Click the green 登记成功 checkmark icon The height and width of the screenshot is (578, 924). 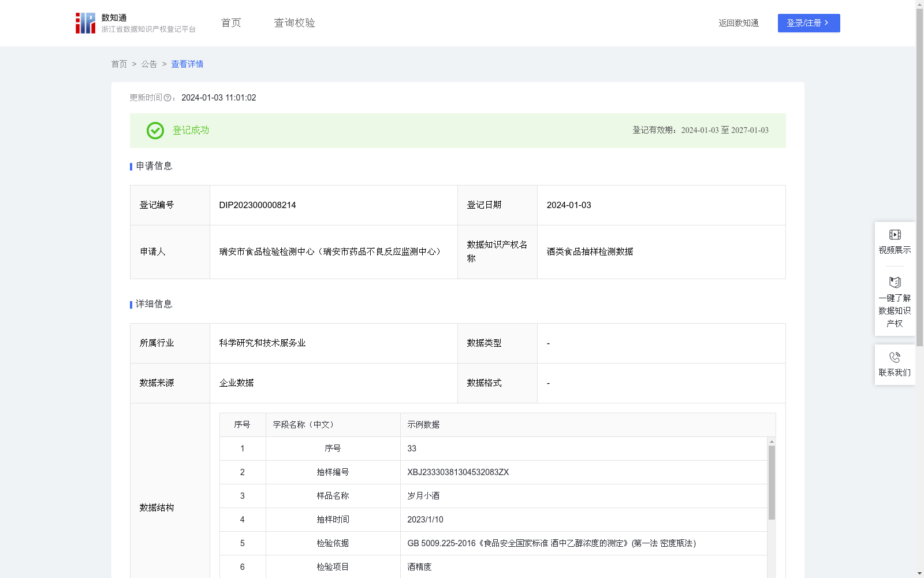155,131
